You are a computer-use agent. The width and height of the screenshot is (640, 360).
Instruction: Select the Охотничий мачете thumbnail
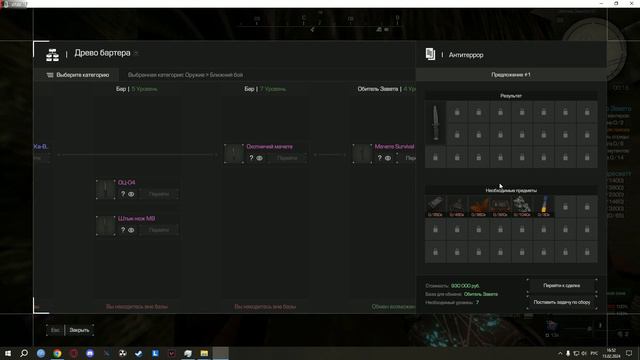[x=234, y=153]
